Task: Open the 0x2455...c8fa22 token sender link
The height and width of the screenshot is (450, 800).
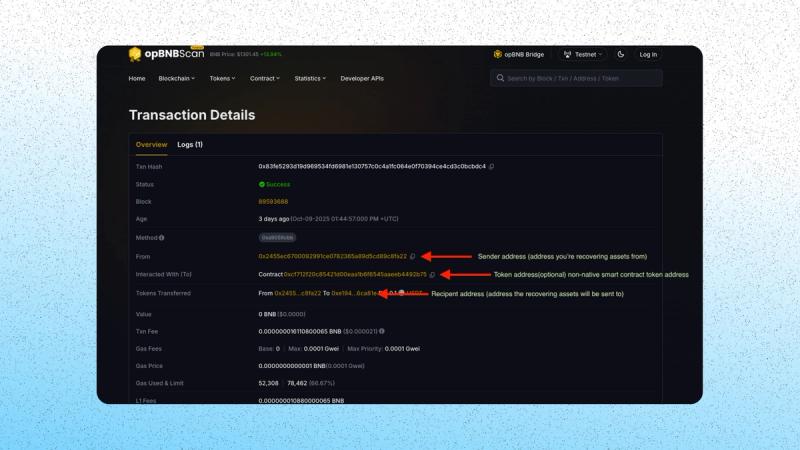Action: click(298, 293)
